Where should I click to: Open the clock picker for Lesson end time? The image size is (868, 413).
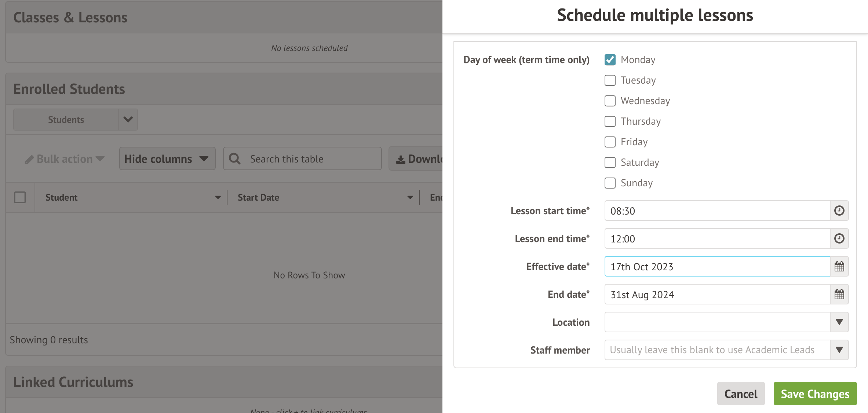839,238
